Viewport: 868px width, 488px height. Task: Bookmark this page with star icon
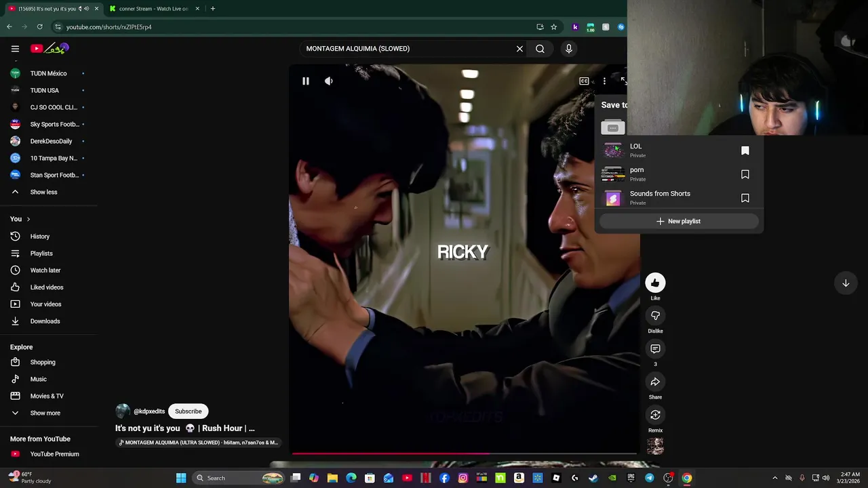pos(554,27)
